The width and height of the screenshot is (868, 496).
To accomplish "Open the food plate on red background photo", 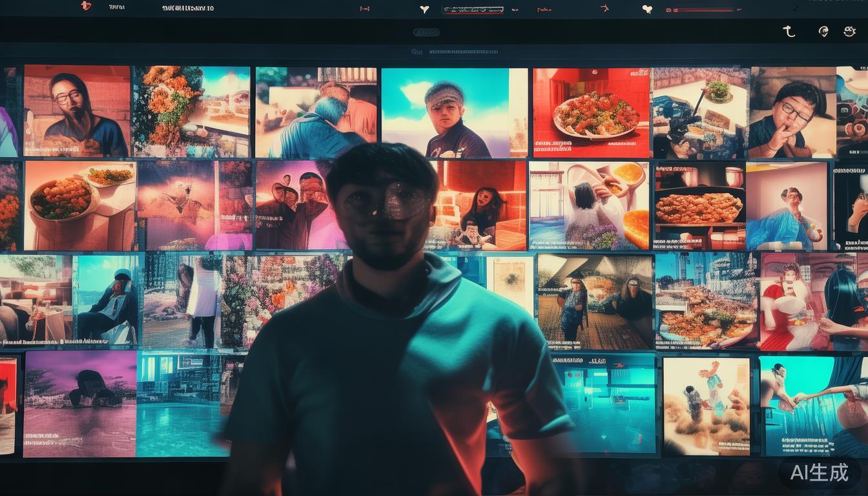I will (591, 113).
